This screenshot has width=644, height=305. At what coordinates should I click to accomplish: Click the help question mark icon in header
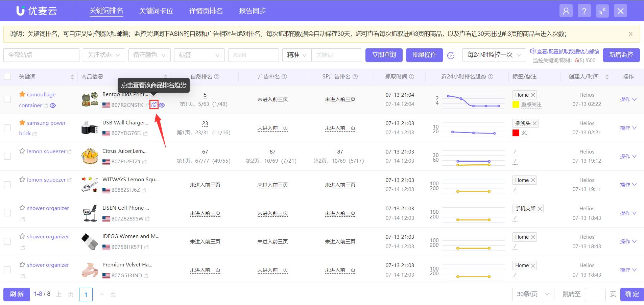click(584, 10)
